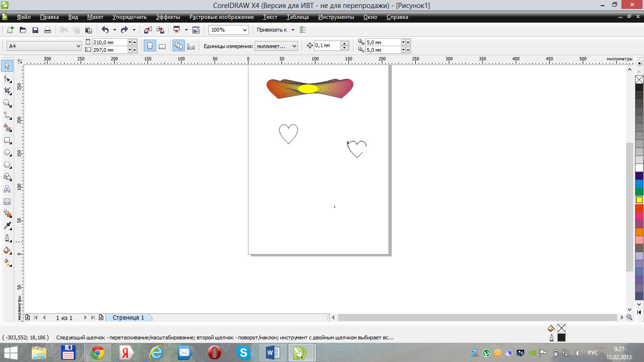Undo the last action
This screenshot has width=644, height=362.
[x=105, y=30]
